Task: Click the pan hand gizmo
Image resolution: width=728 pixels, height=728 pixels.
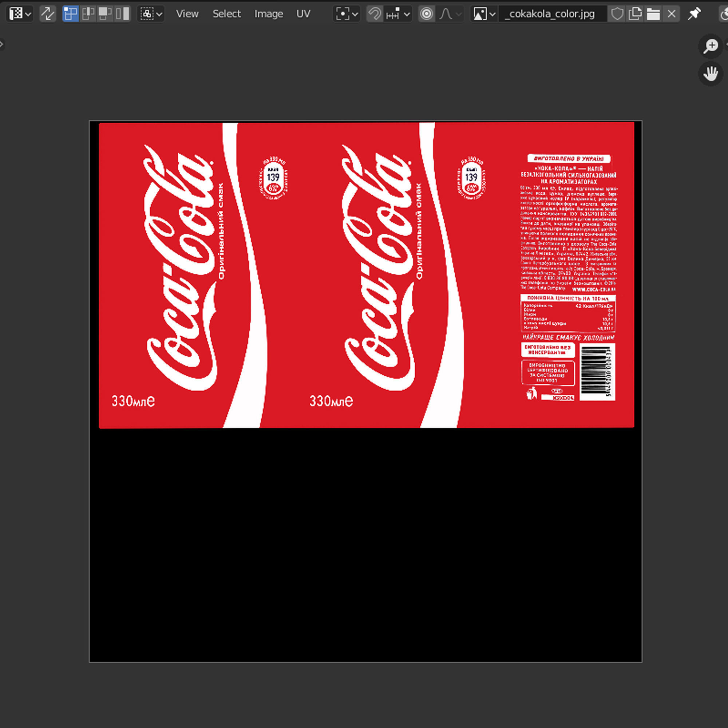Action: point(711,74)
